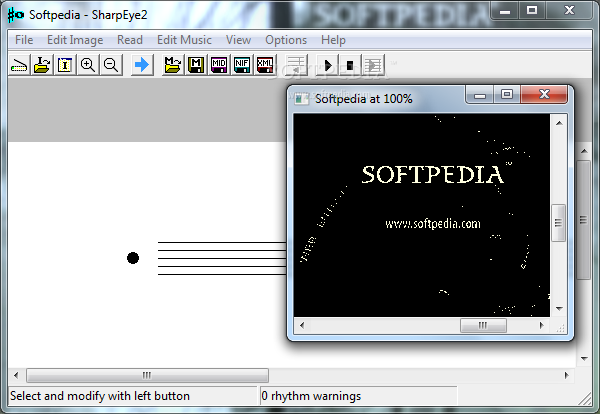
Task: Click main window vertical scroll up arrow
Action: click(584, 151)
